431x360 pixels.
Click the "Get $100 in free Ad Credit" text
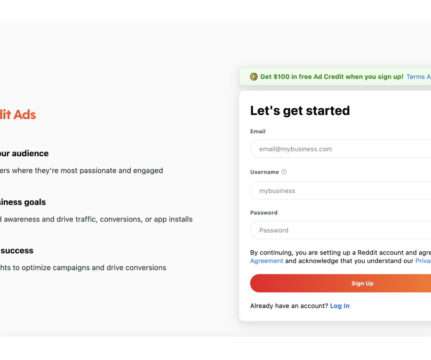[332, 77]
